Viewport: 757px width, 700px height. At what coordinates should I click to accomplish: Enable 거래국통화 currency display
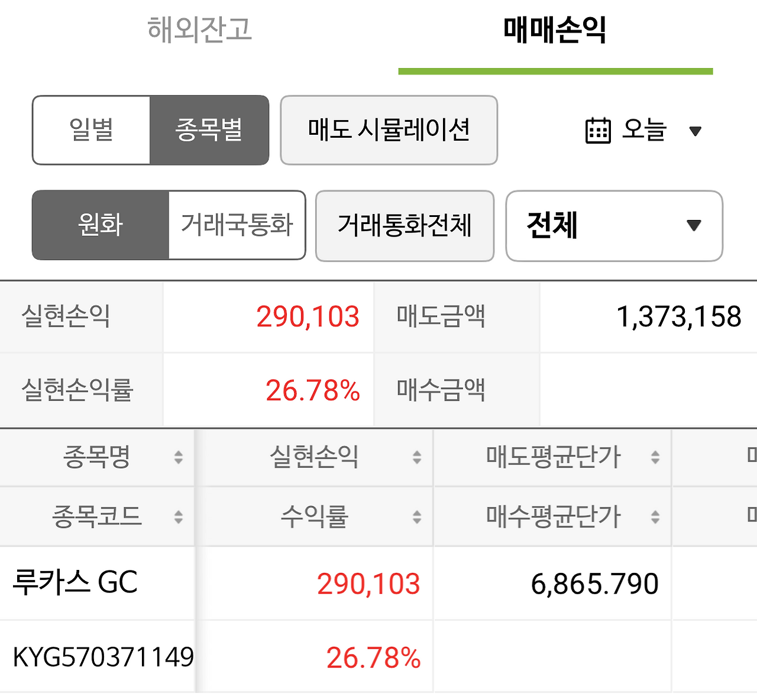coord(237,225)
